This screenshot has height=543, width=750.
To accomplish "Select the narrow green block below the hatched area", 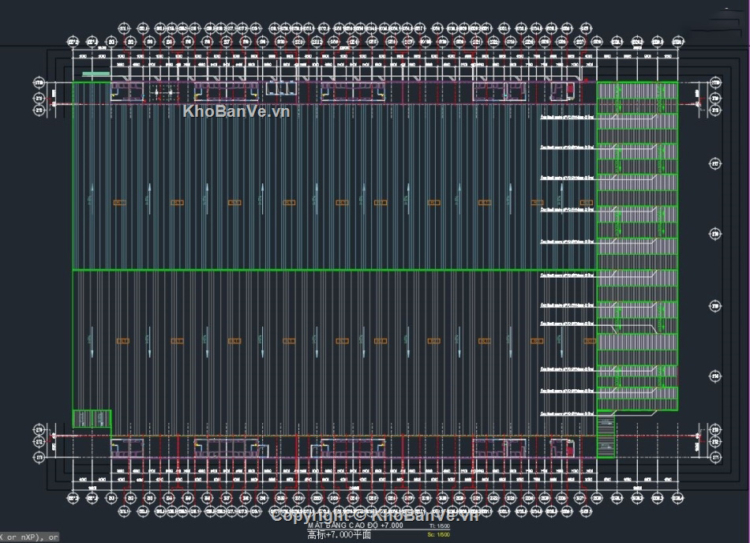I will (x=607, y=437).
